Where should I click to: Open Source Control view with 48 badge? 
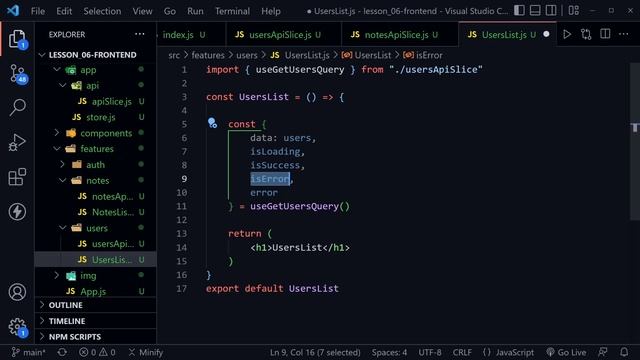[17, 74]
